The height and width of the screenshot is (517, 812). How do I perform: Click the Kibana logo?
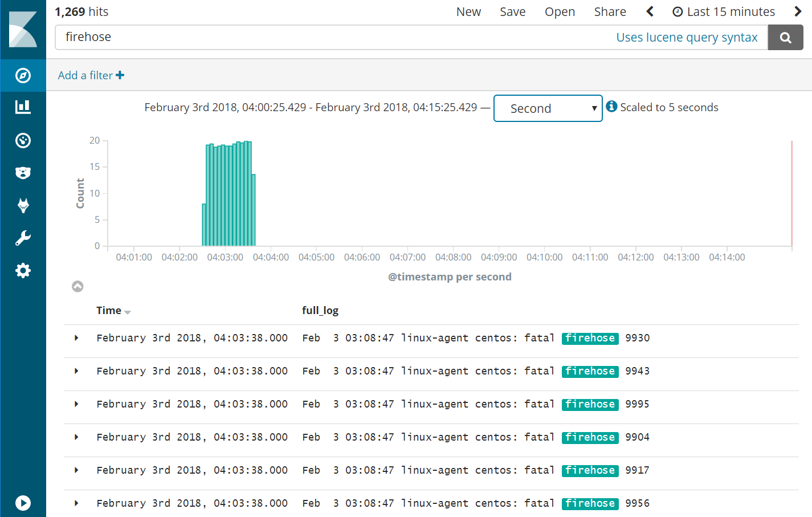click(x=23, y=29)
